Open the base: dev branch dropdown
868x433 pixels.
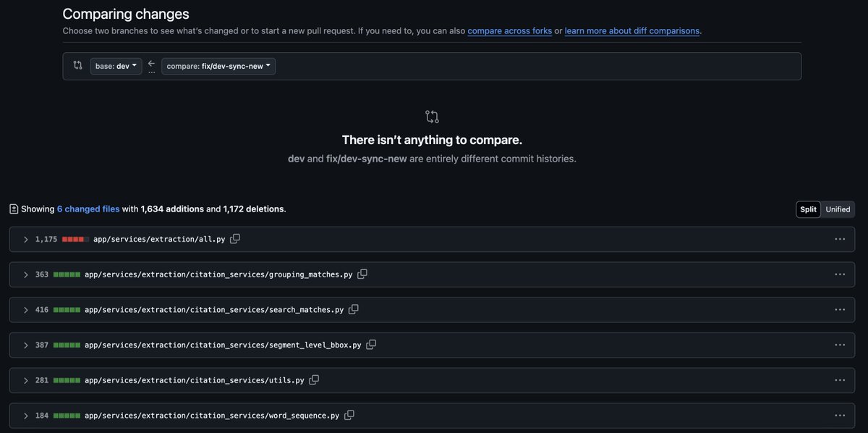pyautogui.click(x=116, y=67)
